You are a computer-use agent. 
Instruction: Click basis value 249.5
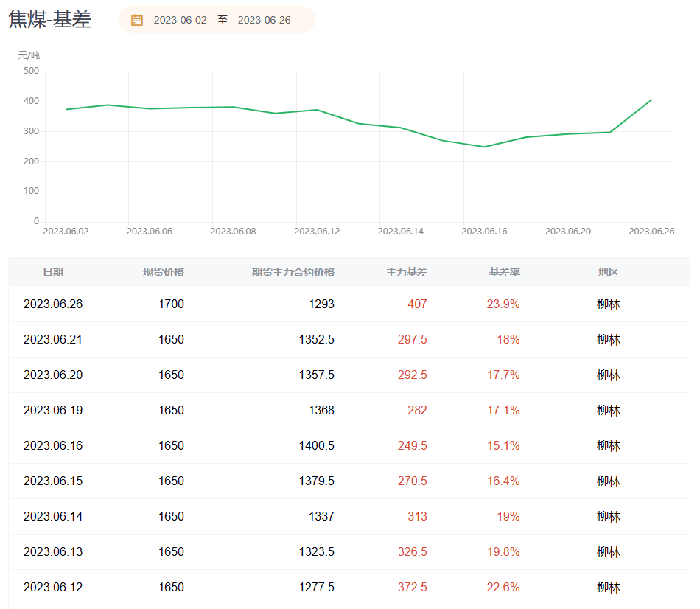[x=413, y=445]
